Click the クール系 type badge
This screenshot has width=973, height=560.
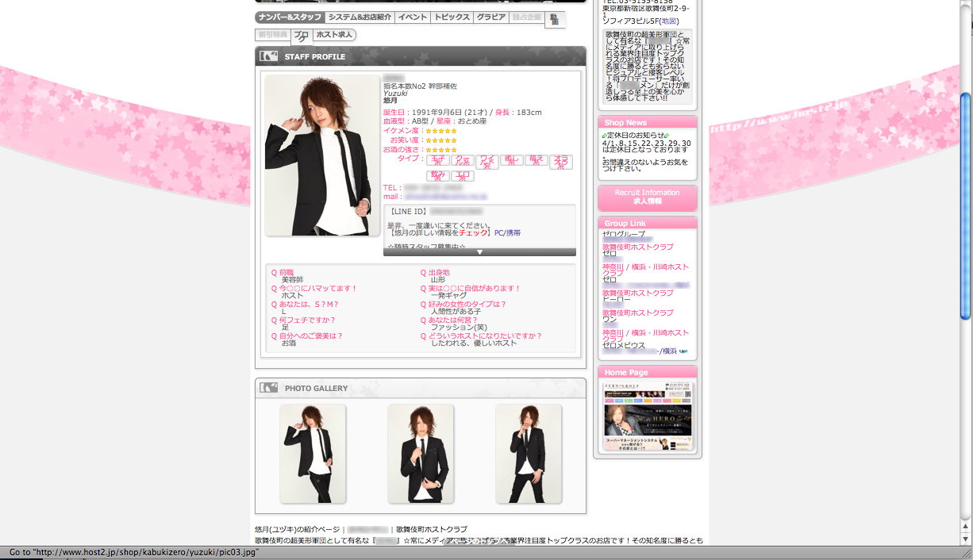[463, 161]
